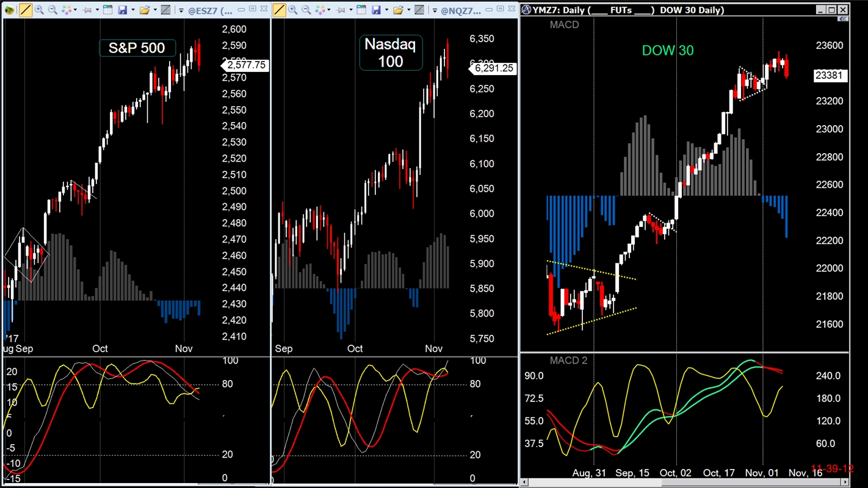Image resolution: width=868 pixels, height=488 pixels.
Task: Expand the color dots dropdown arrow in the @ESZ7 toolbar
Action: tap(75, 10)
